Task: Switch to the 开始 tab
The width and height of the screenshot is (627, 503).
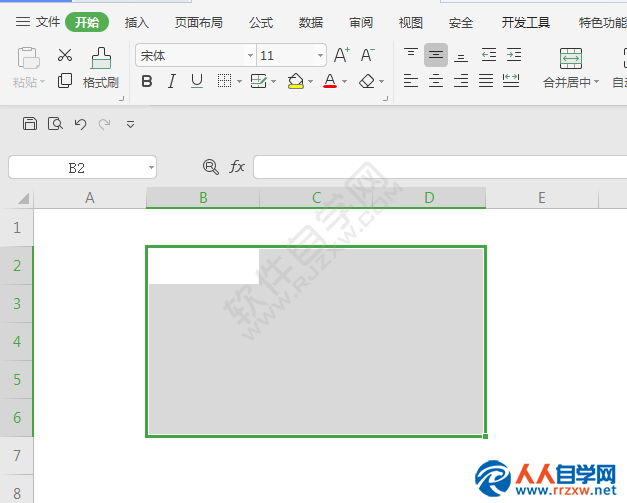Action: tap(87, 22)
